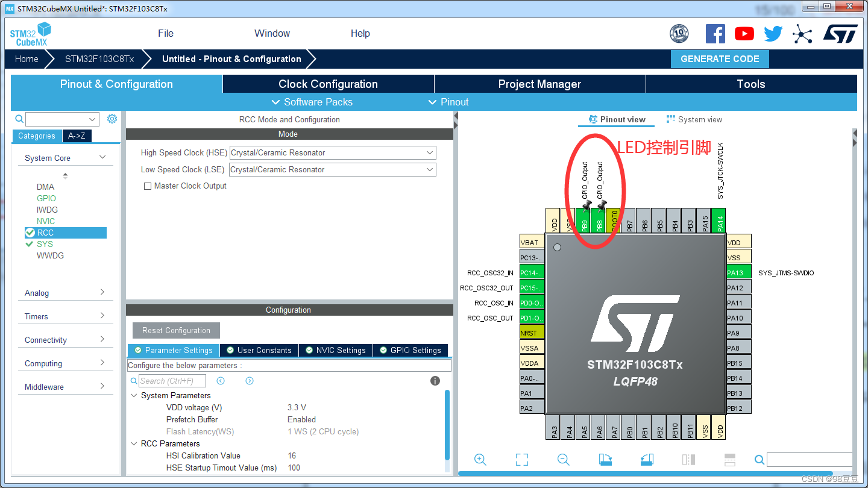Go to next search result arrow
868x488 pixels.
click(250, 381)
